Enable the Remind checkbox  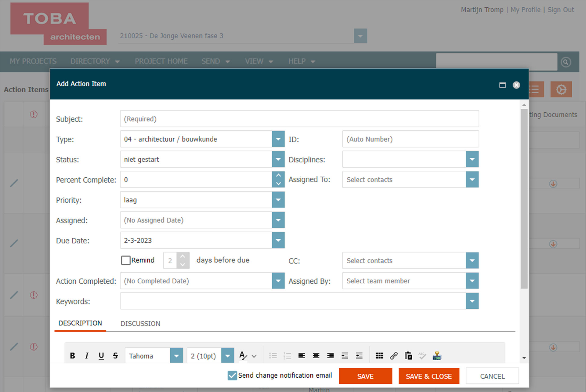pos(126,260)
